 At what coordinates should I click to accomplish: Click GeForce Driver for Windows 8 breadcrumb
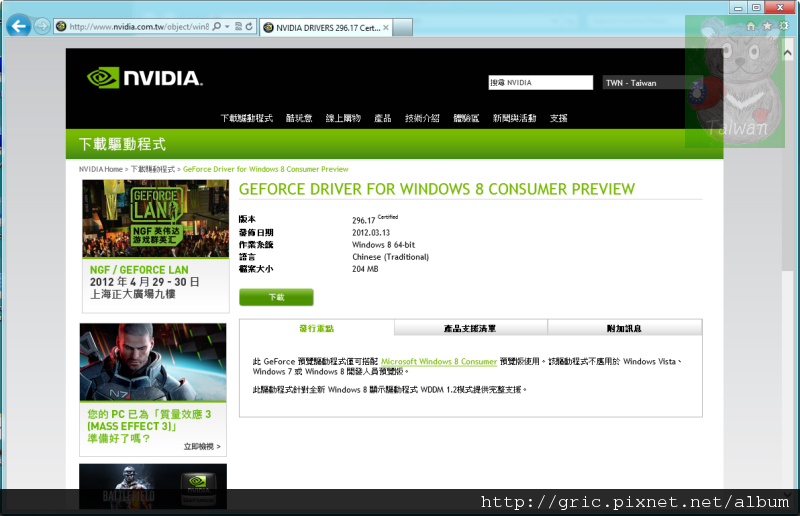(x=265, y=169)
